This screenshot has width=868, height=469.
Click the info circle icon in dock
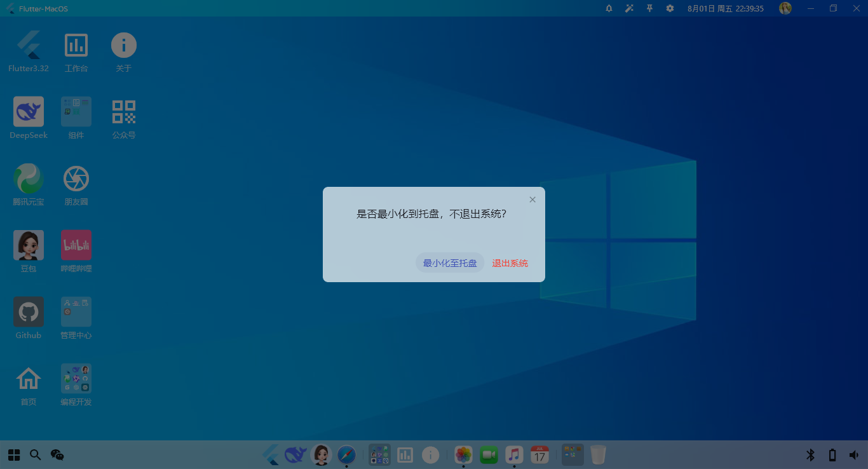coord(431,454)
